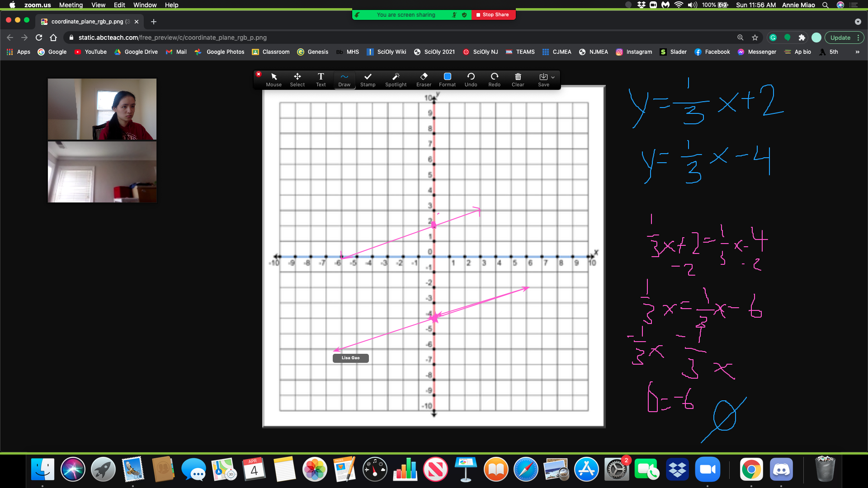Select the Mouse annotation tool

274,80
